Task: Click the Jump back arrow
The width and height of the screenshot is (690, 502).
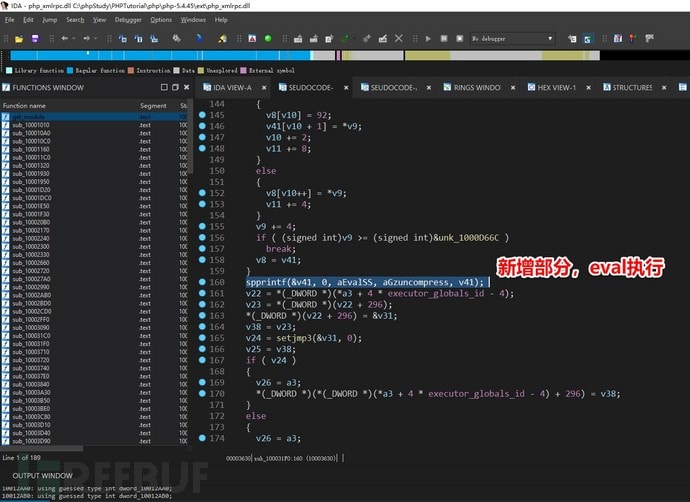Action: 65,39
